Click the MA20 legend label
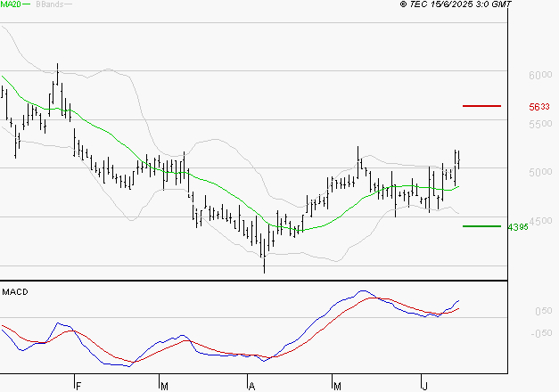The width and height of the screenshot is (559, 392). click(x=11, y=5)
